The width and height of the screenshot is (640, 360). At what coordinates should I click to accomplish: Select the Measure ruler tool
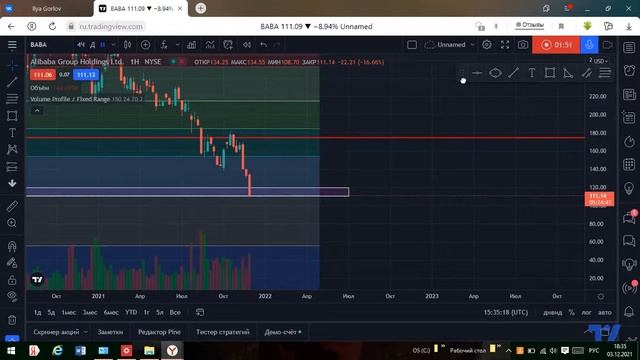point(12,206)
